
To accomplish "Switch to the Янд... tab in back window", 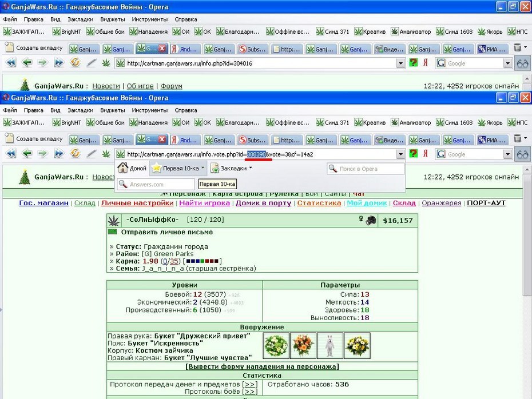I will pyautogui.click(x=184, y=49).
